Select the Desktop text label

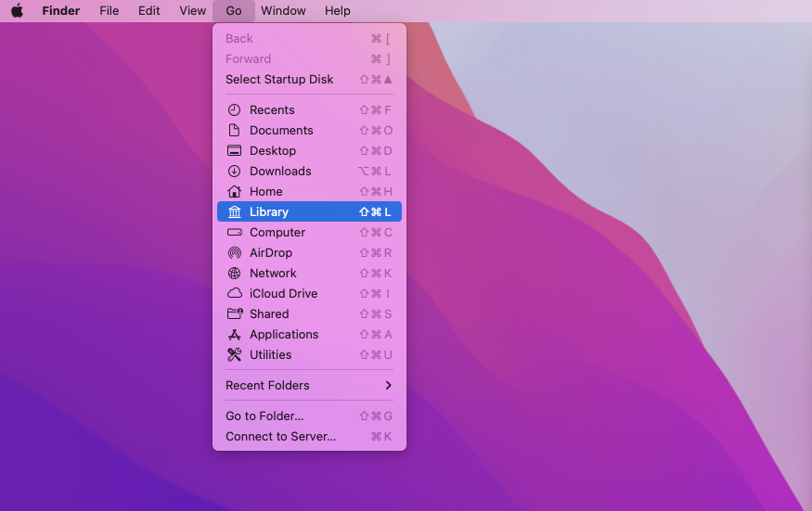click(273, 150)
